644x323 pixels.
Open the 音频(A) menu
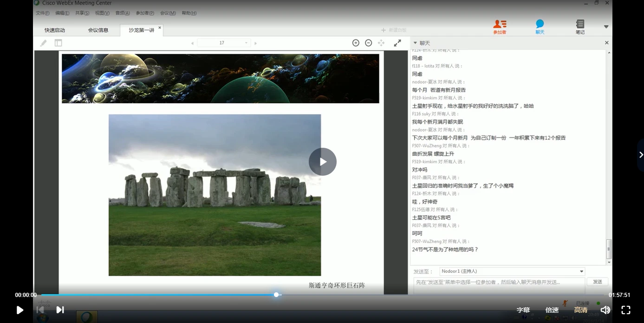click(x=123, y=13)
